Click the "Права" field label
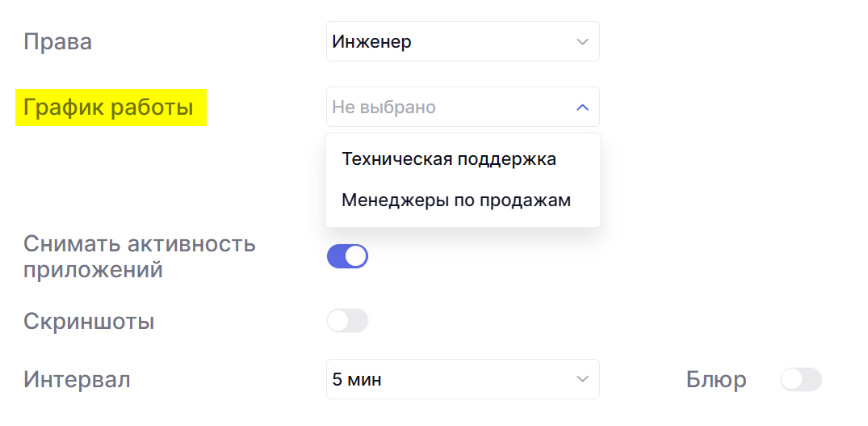The height and width of the screenshot is (426, 868). 57,42
